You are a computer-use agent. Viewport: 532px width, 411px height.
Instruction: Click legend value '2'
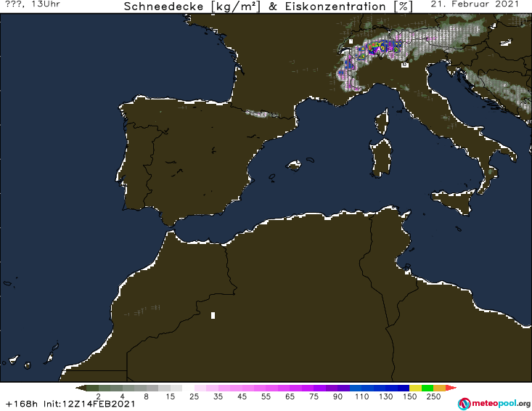tap(99, 396)
